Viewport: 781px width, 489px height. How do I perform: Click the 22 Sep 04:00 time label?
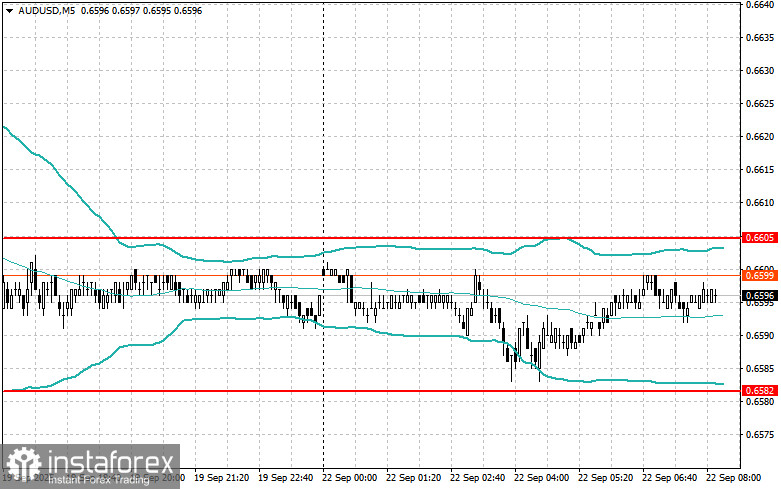pos(541,478)
